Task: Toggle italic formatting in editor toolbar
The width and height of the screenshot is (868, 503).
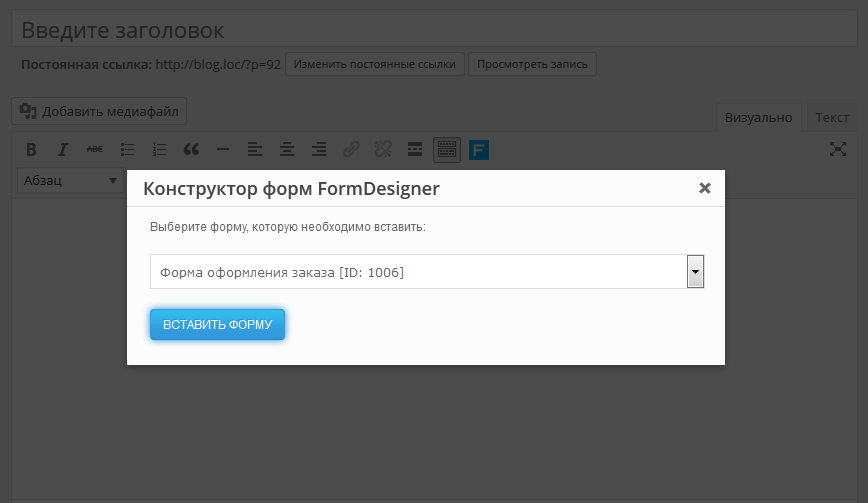Action: 63,149
